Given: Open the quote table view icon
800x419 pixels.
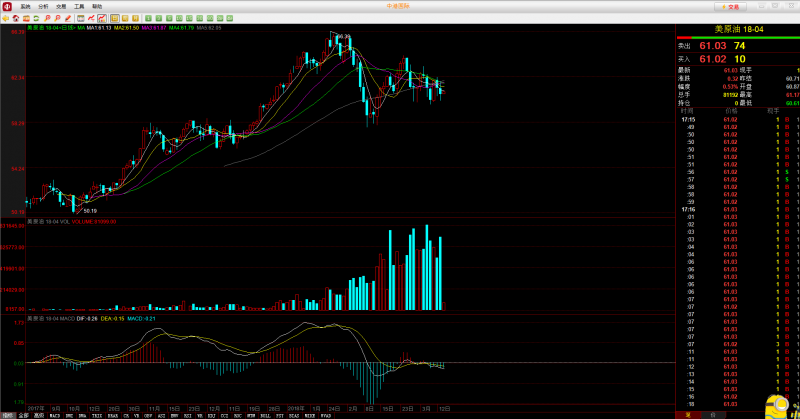Looking at the screenshot, I should (81, 18).
